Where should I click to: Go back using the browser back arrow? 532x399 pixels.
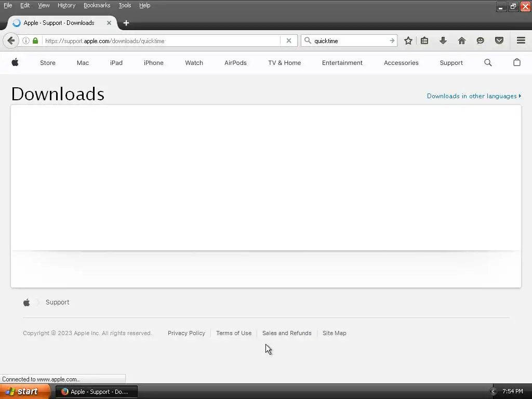point(11,41)
